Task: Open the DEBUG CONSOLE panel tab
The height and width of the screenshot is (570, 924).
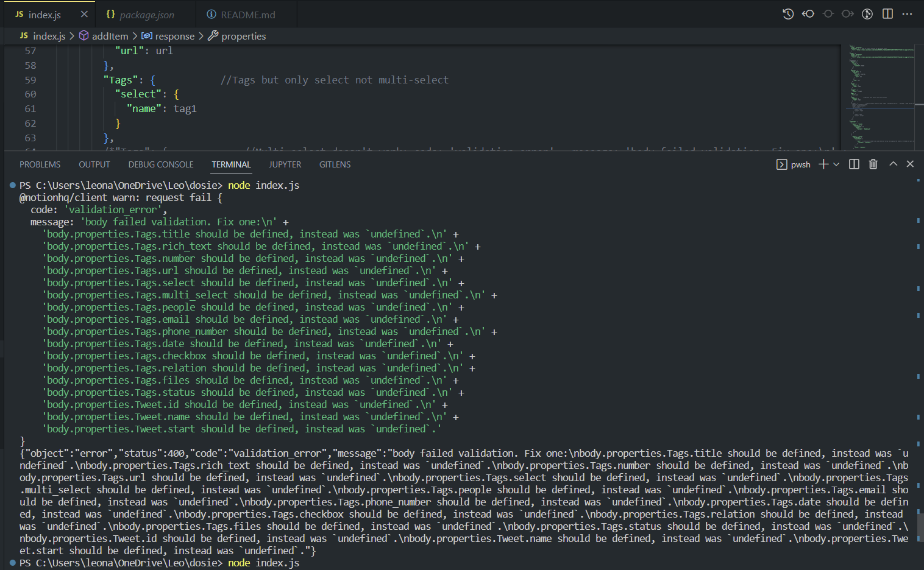Action: coord(161,164)
